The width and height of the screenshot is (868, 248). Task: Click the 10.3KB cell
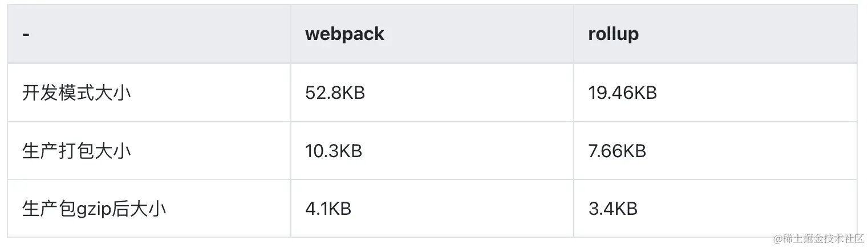[334, 151]
